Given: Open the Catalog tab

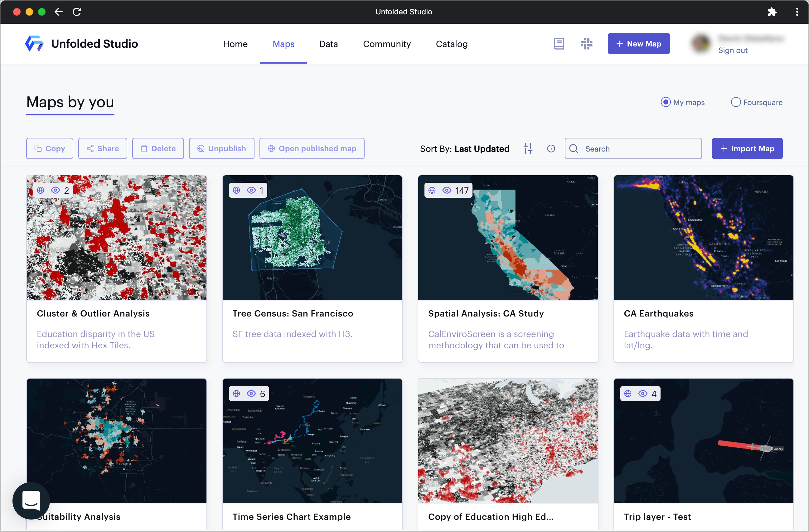Looking at the screenshot, I should [x=452, y=44].
